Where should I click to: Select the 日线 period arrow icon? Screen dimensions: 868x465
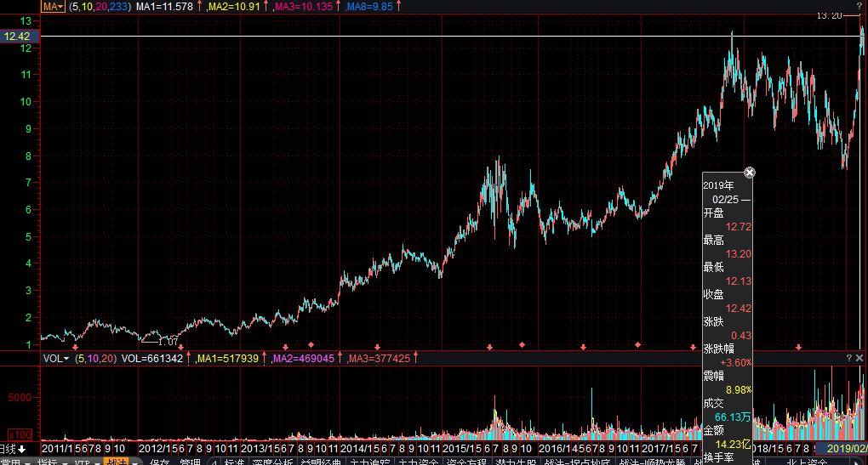pos(21,449)
